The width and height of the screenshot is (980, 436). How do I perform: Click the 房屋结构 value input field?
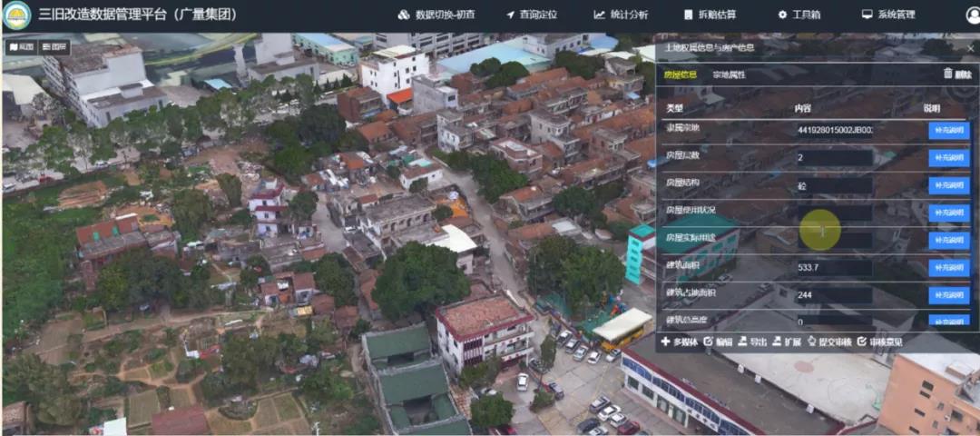pyautogui.click(x=834, y=185)
